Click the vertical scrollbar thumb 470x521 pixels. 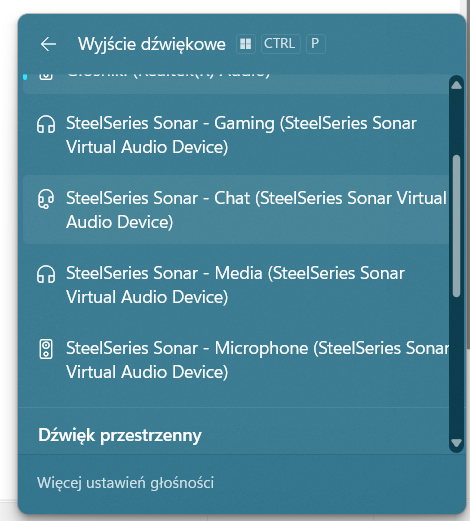coord(456,226)
